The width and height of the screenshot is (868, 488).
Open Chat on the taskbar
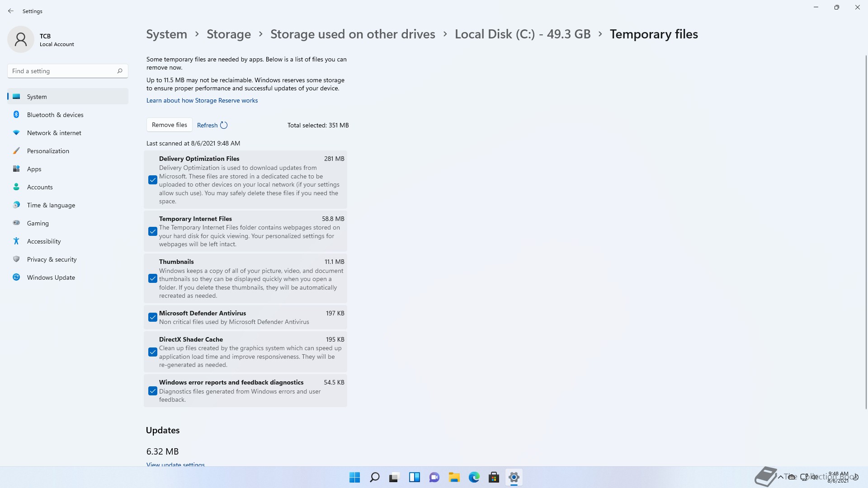coord(434,477)
